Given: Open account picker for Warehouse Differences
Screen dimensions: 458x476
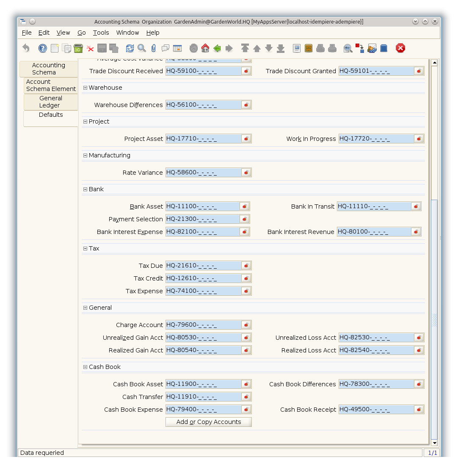Looking at the screenshot, I should 246,105.
